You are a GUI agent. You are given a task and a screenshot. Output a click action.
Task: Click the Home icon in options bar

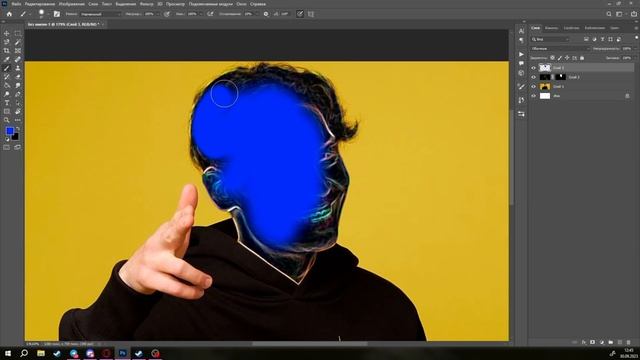click(9, 14)
